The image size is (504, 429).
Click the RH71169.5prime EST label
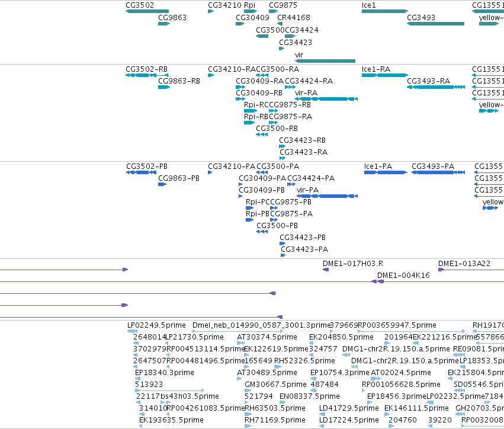pyautogui.click(x=275, y=421)
